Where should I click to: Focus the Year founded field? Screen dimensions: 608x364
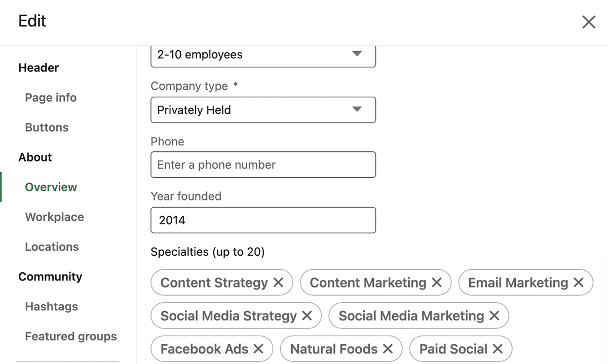[263, 220]
